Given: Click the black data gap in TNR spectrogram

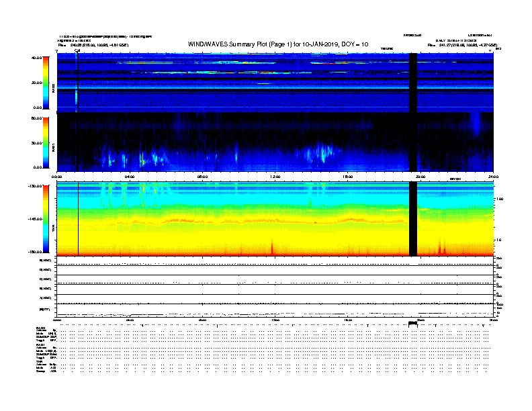Looking at the screenshot, I should click(413, 219).
